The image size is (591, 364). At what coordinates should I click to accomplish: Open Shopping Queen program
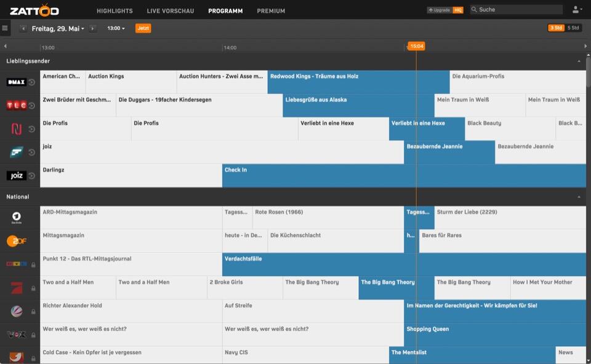coord(495,334)
